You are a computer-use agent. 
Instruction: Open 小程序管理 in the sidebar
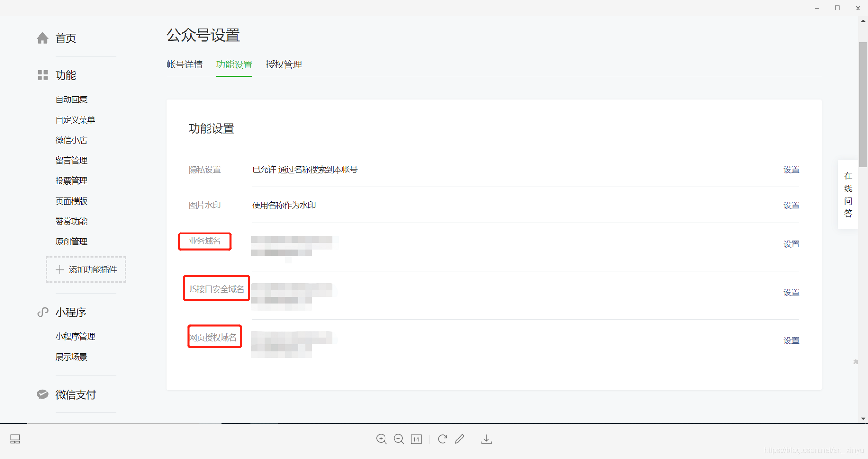tap(75, 336)
